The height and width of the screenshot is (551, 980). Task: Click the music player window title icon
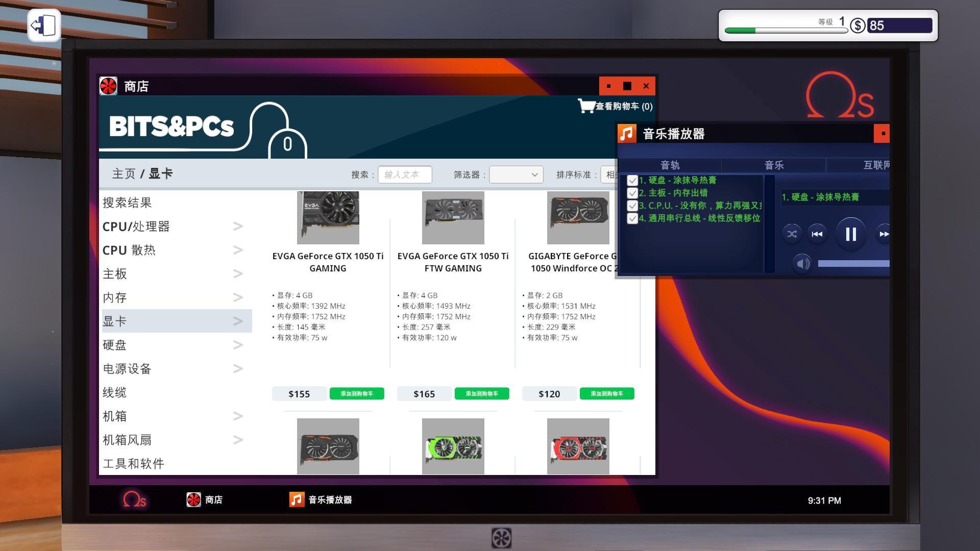point(627,133)
